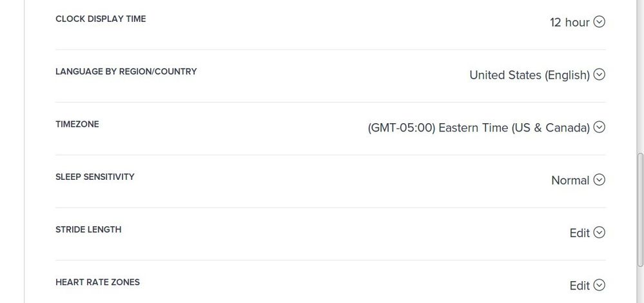Screen dimensions: 644x303
Task: Select the Clock Display Time label
Action: (x=101, y=19)
